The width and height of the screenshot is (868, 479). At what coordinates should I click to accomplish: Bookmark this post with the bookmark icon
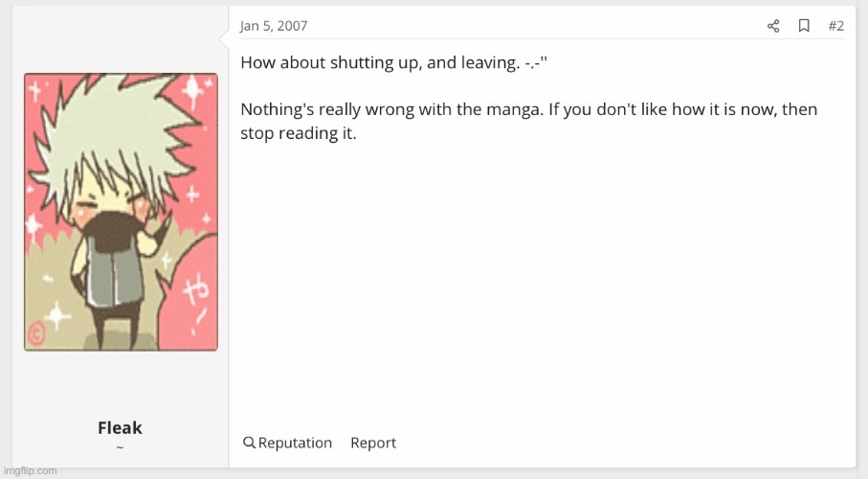click(804, 26)
